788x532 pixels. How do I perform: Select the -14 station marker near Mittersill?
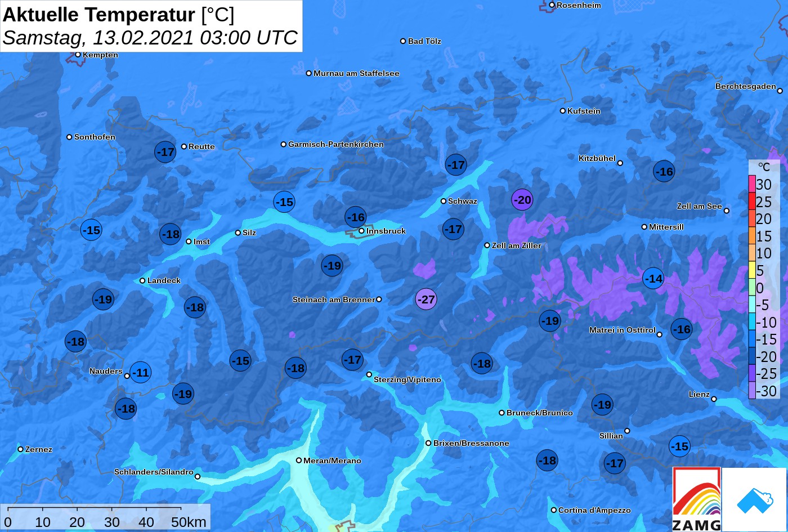(653, 278)
